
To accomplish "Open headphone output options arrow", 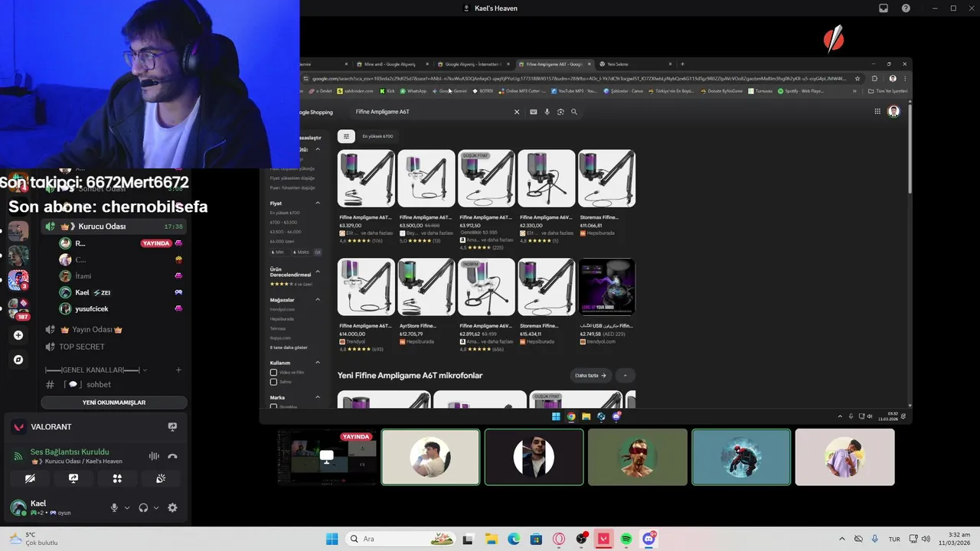I will (156, 507).
